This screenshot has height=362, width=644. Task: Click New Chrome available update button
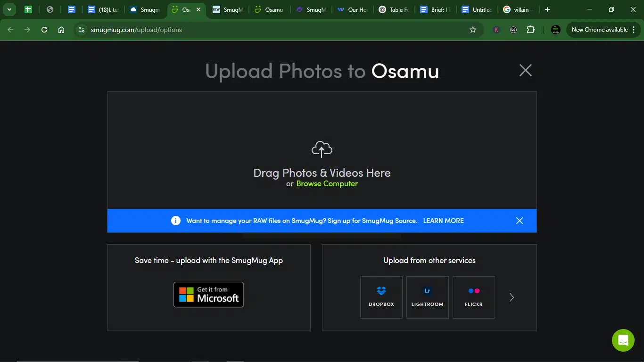(600, 30)
